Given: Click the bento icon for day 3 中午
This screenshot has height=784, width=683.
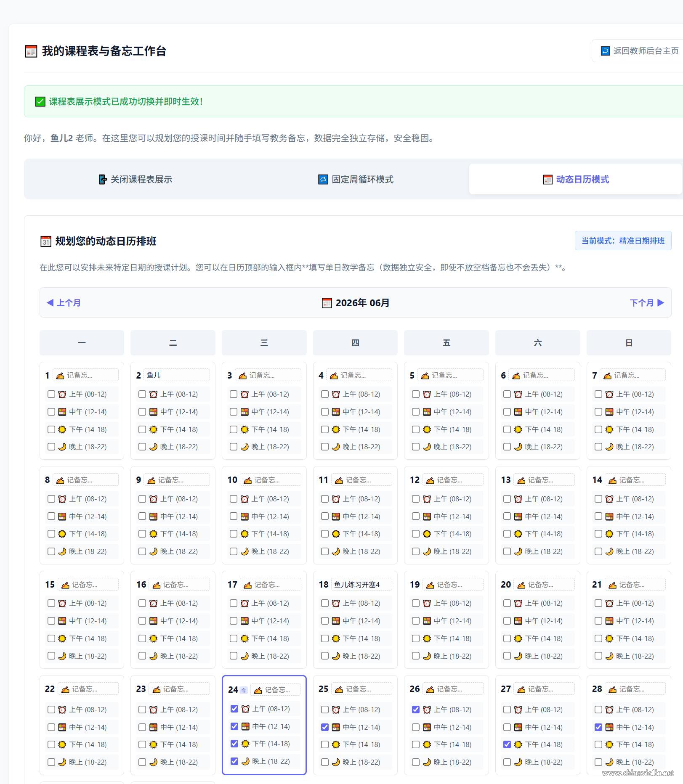Looking at the screenshot, I should [244, 412].
